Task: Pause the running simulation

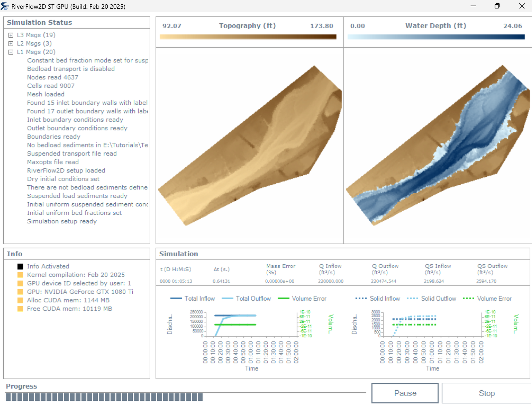Action: [x=405, y=393]
